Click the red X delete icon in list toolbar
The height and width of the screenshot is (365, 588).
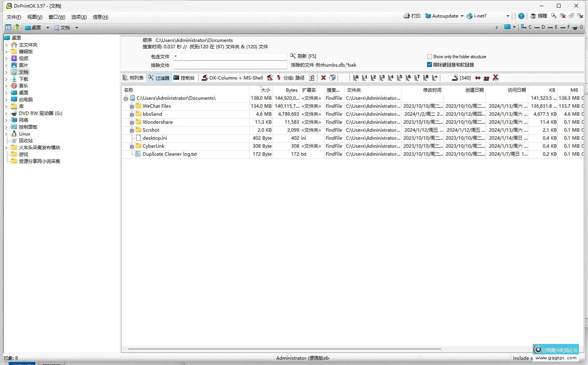pyautogui.click(x=323, y=78)
